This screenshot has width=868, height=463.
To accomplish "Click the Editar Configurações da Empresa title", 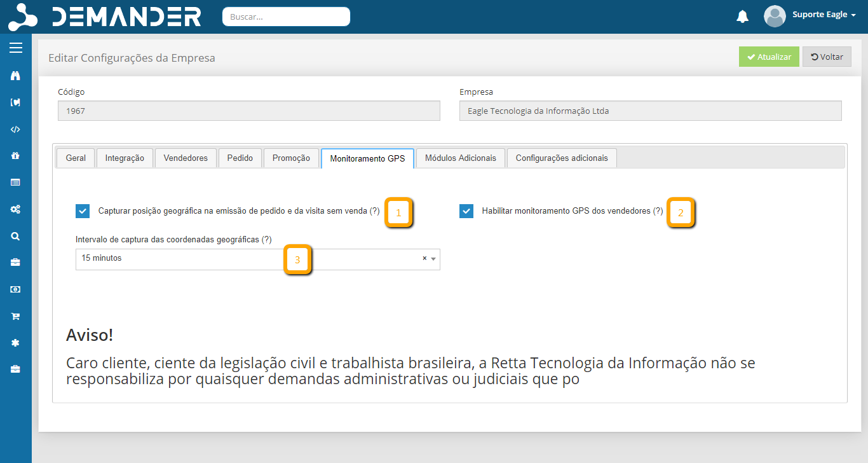I will coord(132,58).
